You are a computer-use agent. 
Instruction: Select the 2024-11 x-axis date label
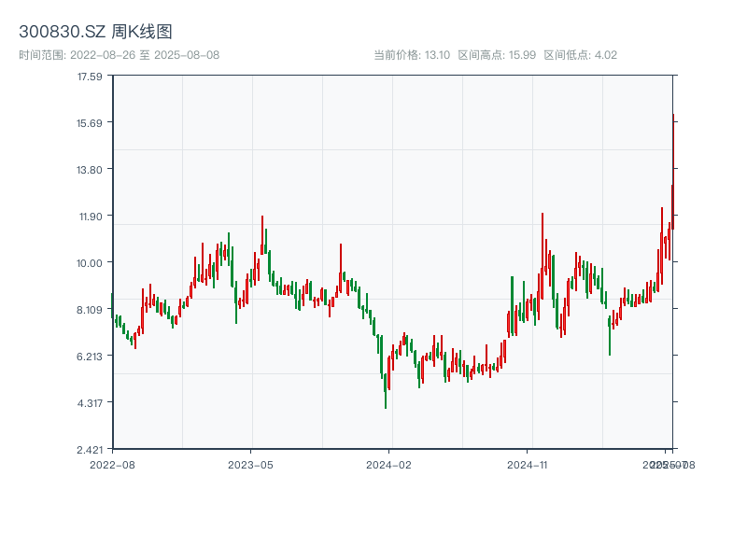528,464
